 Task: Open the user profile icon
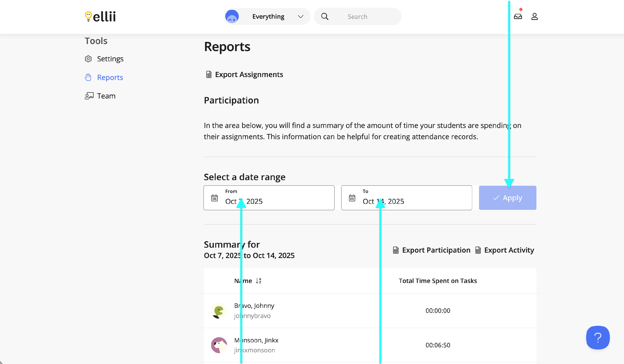[534, 17]
